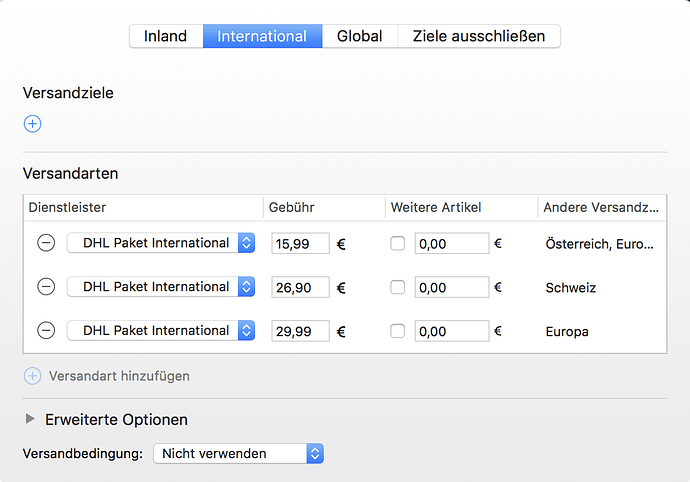Screen dimensions: 690x482
Task: Add a new Versandziele destination with plus icon
Action: (x=33, y=124)
